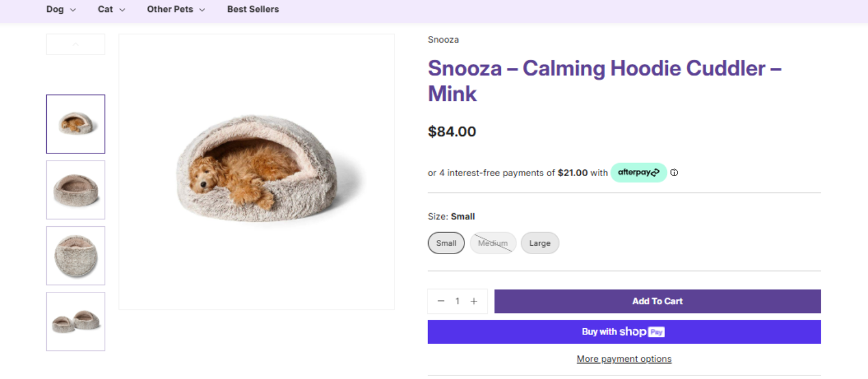Select the Small size option
This screenshot has width=868, height=379.
tap(446, 243)
